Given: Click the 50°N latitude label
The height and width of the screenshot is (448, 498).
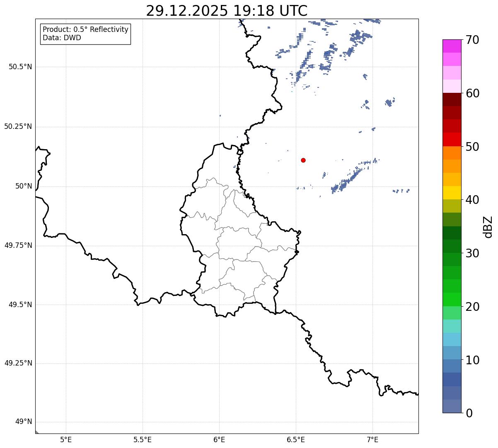Looking at the screenshot, I should 24,186.
